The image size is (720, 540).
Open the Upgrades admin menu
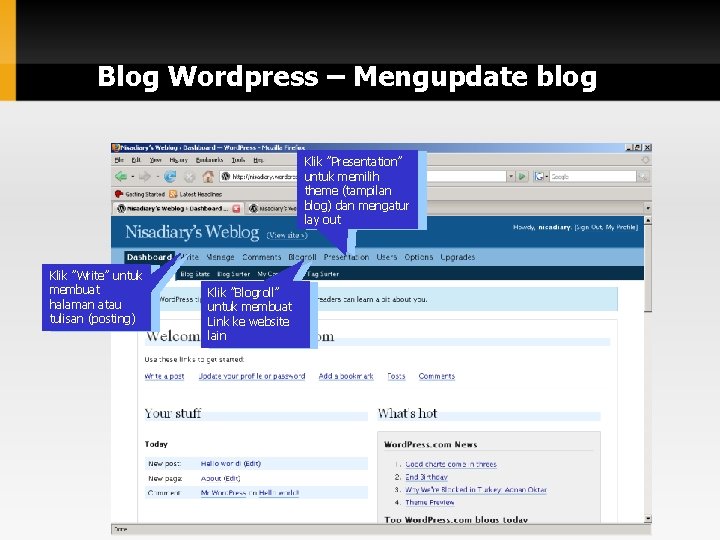(x=457, y=257)
